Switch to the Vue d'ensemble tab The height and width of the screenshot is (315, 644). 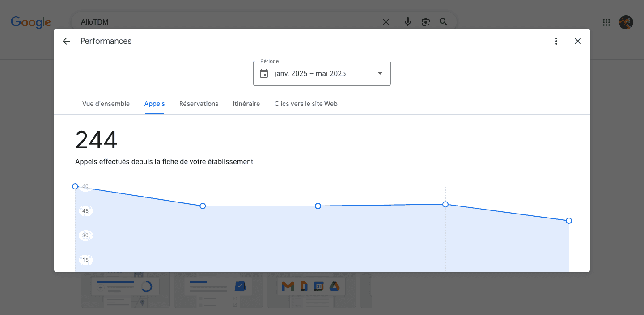click(106, 104)
